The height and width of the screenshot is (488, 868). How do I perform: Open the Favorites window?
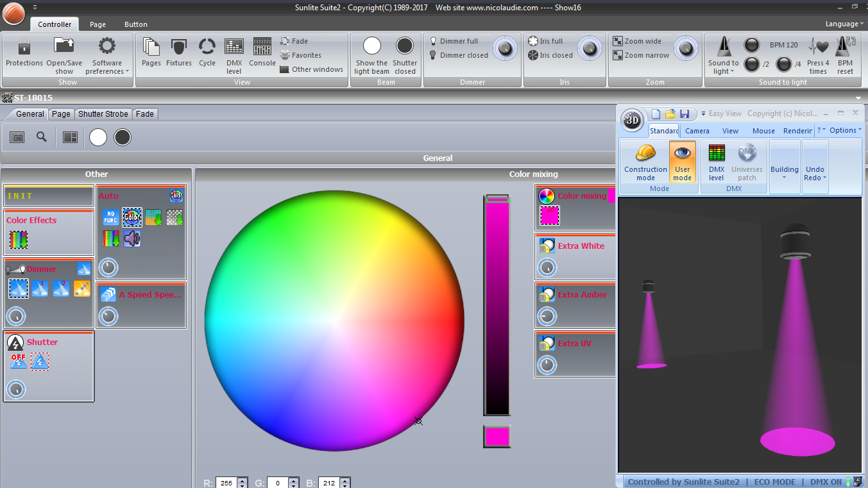[x=301, y=55]
